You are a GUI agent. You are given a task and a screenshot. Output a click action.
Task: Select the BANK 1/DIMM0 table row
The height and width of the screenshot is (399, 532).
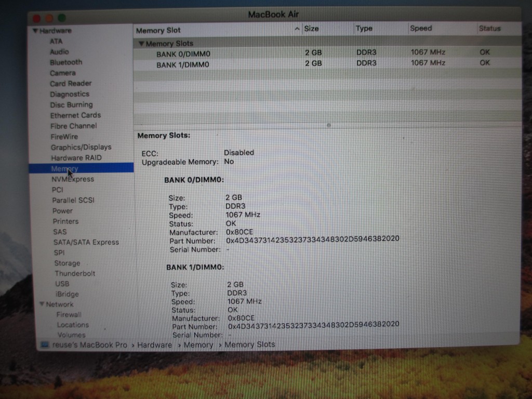click(327, 63)
